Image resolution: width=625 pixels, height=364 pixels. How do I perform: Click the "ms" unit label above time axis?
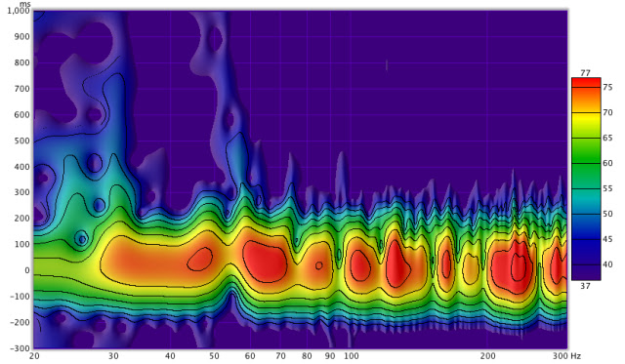(x=25, y=4)
